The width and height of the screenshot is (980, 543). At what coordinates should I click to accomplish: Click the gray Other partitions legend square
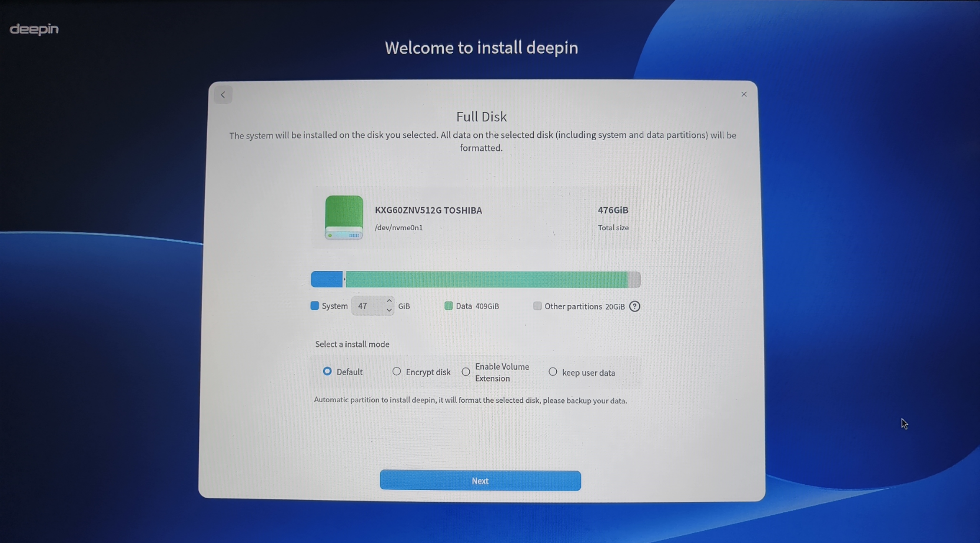(x=537, y=306)
